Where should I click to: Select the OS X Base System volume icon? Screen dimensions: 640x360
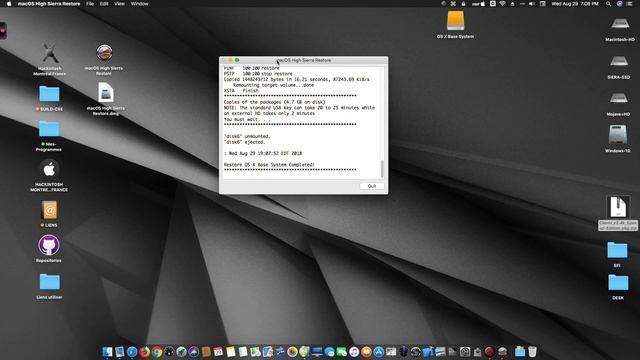(455, 20)
